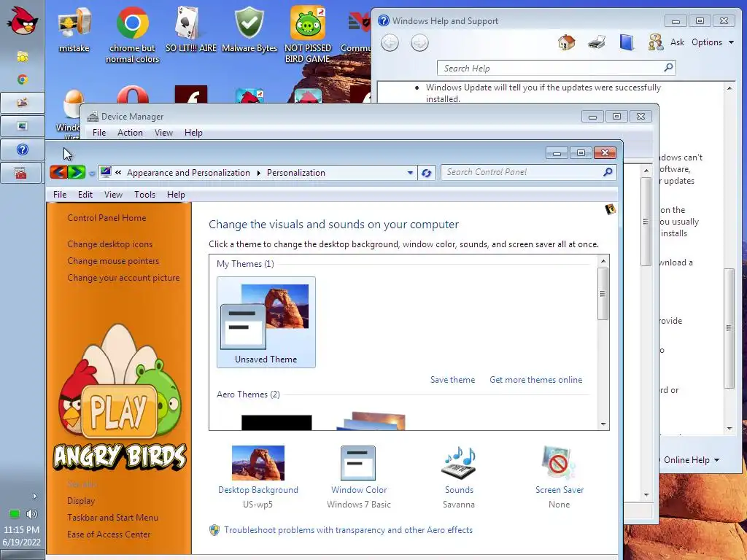Image resolution: width=747 pixels, height=560 pixels.
Task: Click the Search Control Panel magnifier icon
Action: (608, 172)
